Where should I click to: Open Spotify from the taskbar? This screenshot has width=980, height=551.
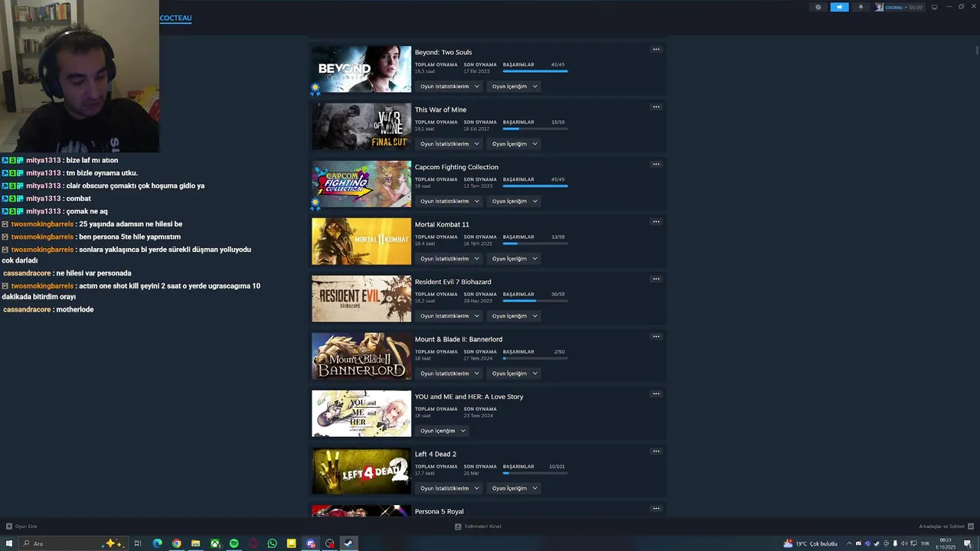point(234,543)
